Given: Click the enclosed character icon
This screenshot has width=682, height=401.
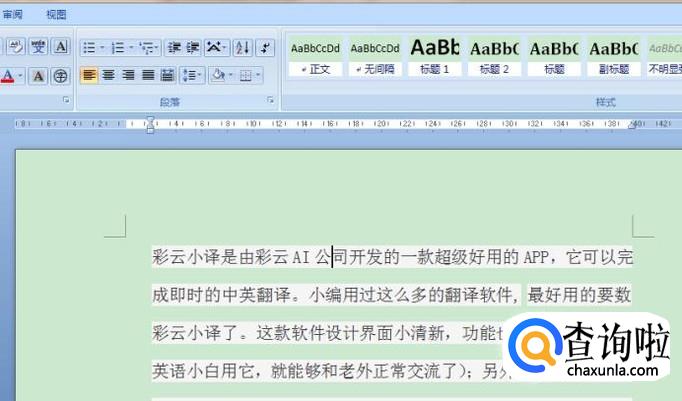Looking at the screenshot, I should 61,76.
